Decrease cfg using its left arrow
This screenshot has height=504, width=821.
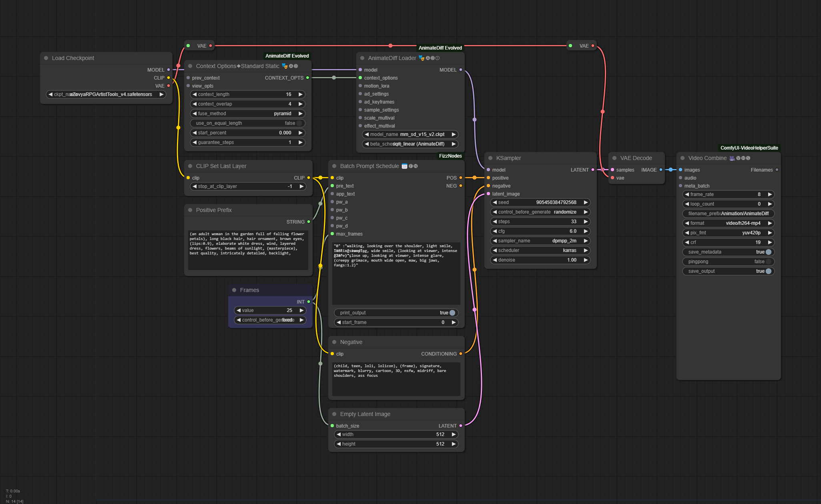click(x=495, y=231)
